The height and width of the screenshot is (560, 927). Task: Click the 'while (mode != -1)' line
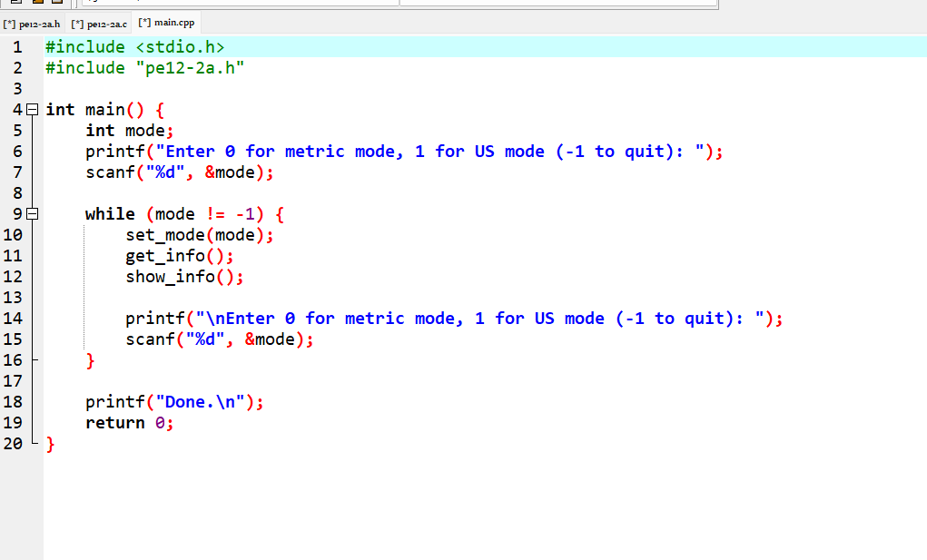click(184, 214)
